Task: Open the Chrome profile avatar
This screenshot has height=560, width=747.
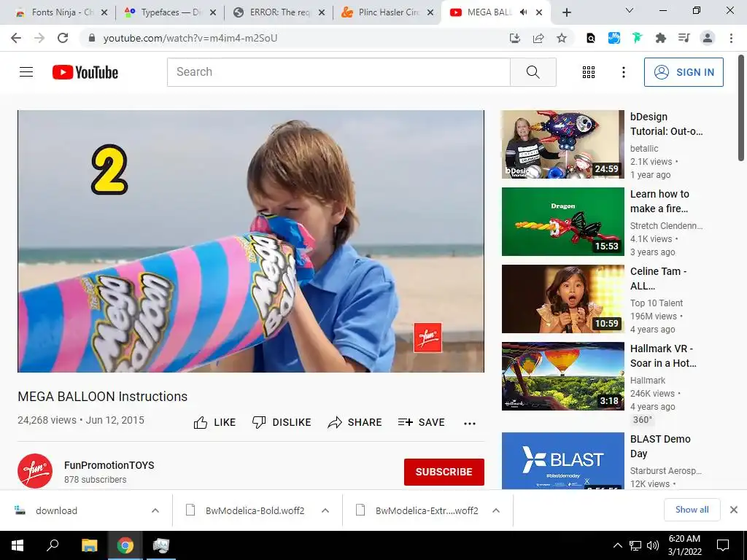Action: click(x=708, y=38)
